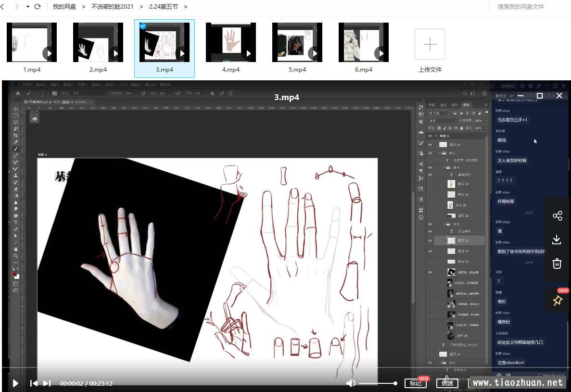Download the current video
This screenshot has height=392, width=571.
(557, 240)
